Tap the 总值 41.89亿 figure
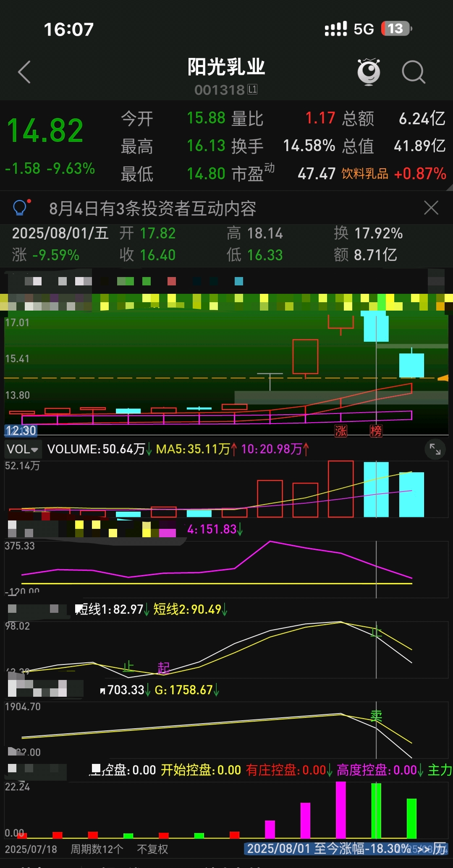This screenshot has width=453, height=868. tap(394, 146)
